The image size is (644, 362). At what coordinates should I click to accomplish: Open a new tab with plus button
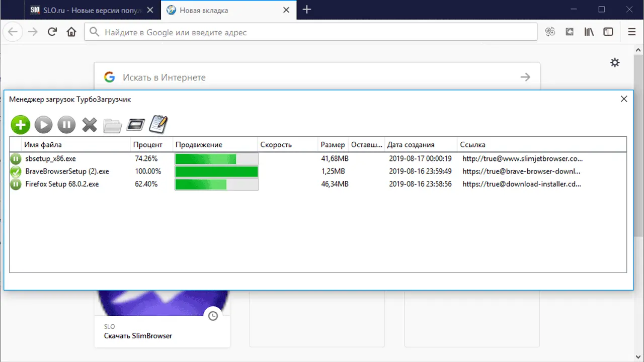307,10
